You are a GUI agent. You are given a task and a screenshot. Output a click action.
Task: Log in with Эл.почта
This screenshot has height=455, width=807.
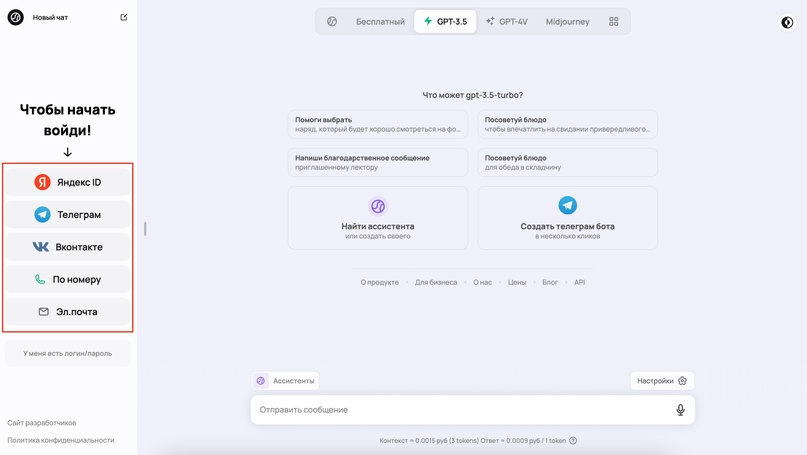click(x=67, y=312)
